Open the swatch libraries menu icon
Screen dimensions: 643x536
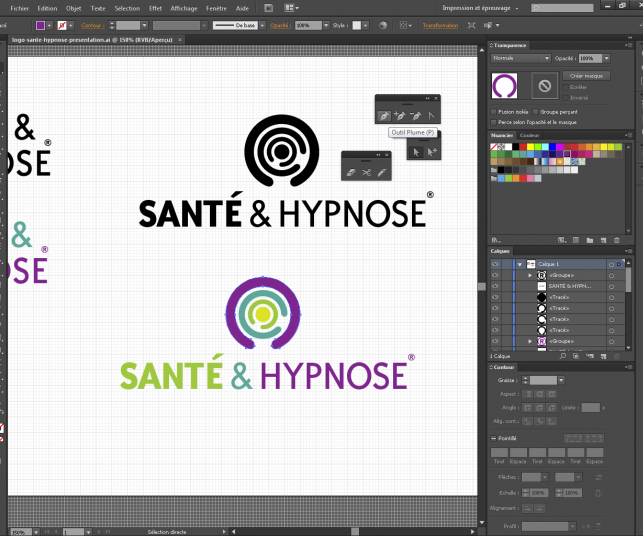point(495,240)
